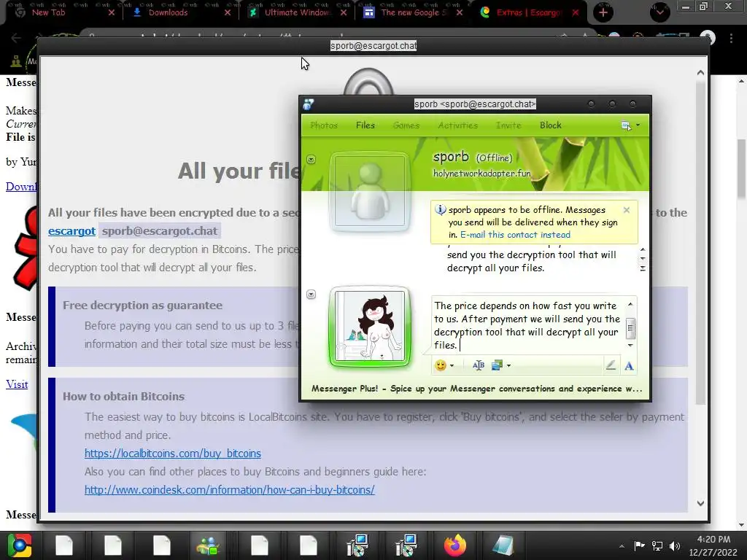Dismiss the offline notice with X
This screenshot has width=747, height=560.
tap(627, 210)
